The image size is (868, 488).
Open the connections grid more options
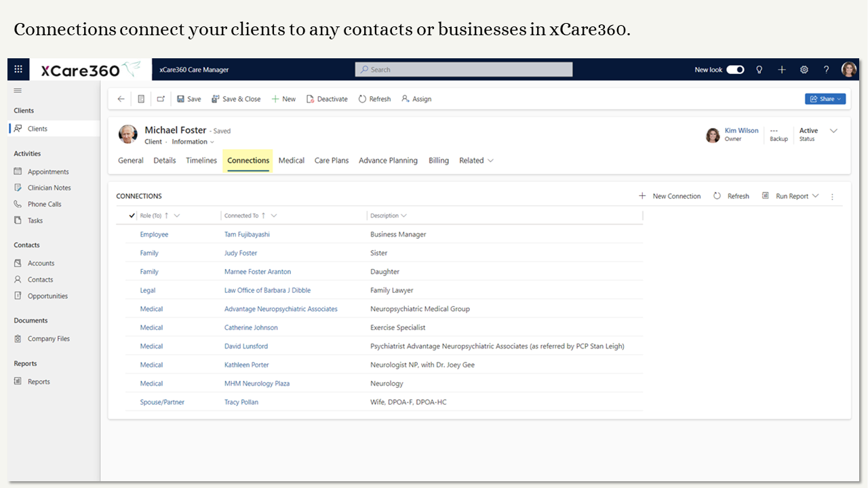[833, 197]
